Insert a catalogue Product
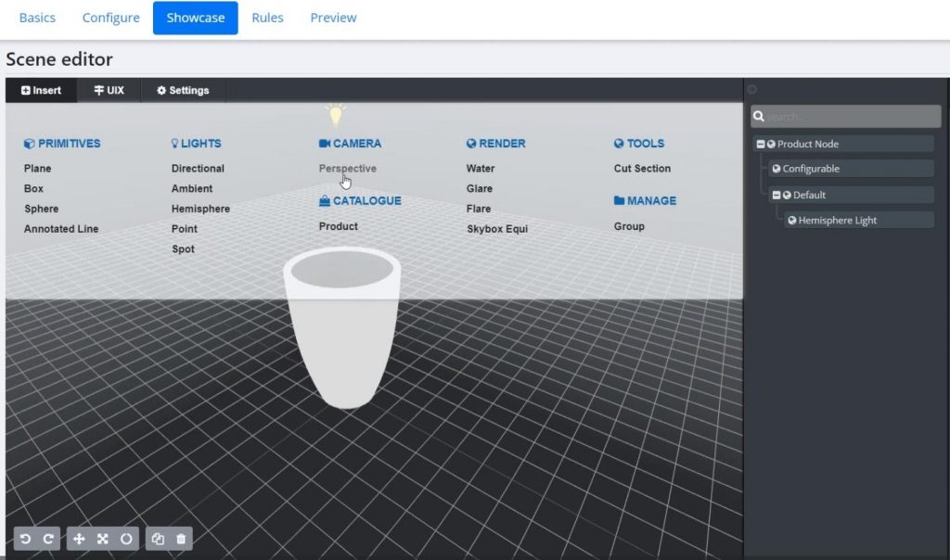 [x=338, y=226]
